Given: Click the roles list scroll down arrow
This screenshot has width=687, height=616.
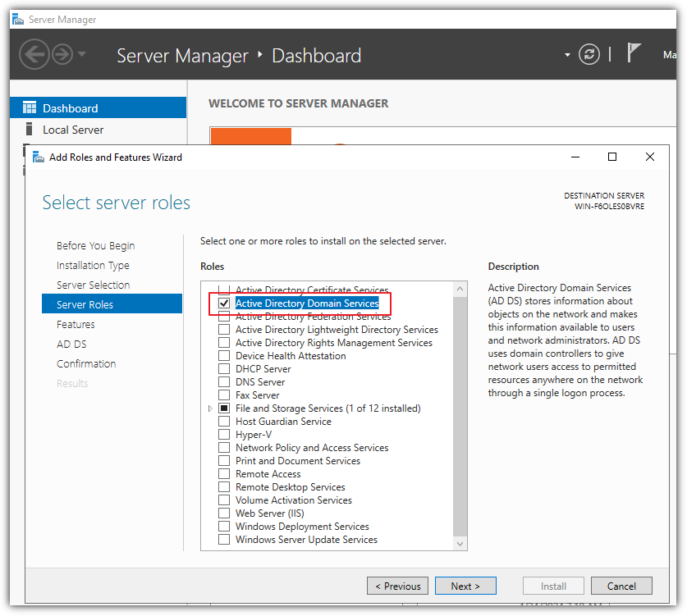Looking at the screenshot, I should coord(460,543).
